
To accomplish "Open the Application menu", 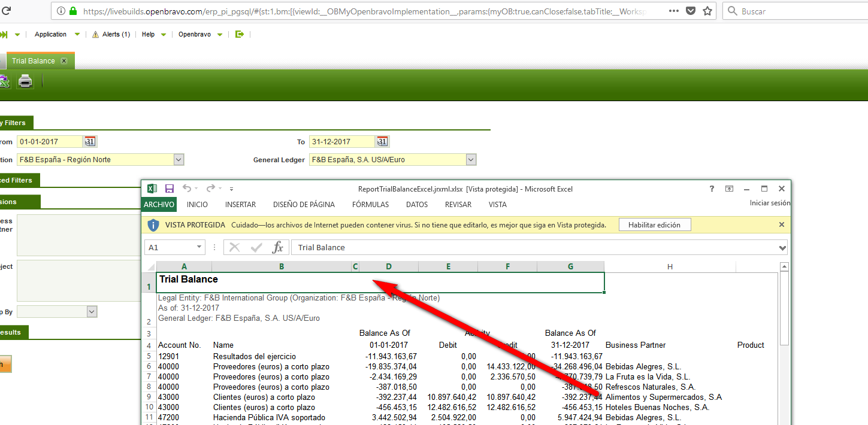I will (51, 34).
